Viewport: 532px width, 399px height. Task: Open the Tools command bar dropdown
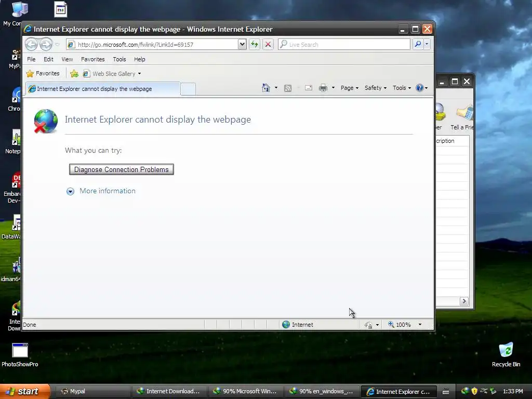402,88
